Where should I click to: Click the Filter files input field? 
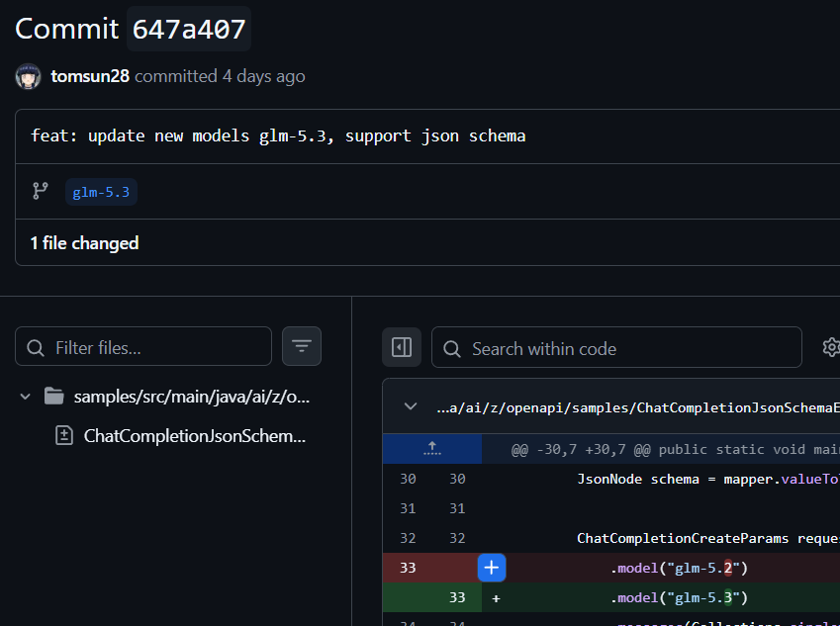[143, 346]
